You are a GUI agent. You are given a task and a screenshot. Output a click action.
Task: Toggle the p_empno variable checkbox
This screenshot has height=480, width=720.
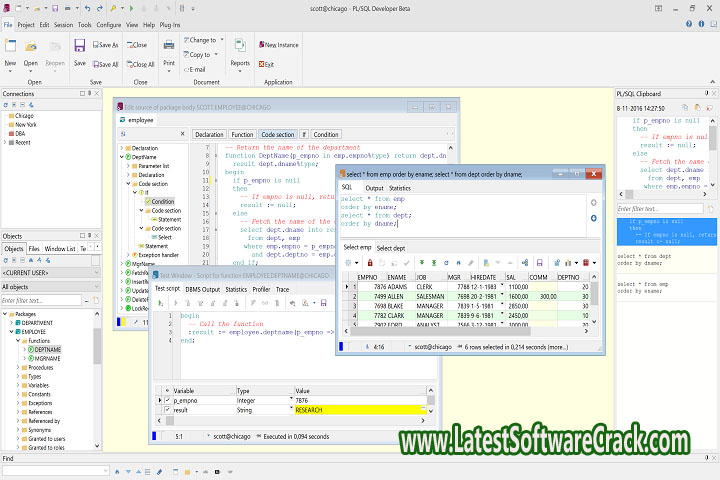point(168,400)
